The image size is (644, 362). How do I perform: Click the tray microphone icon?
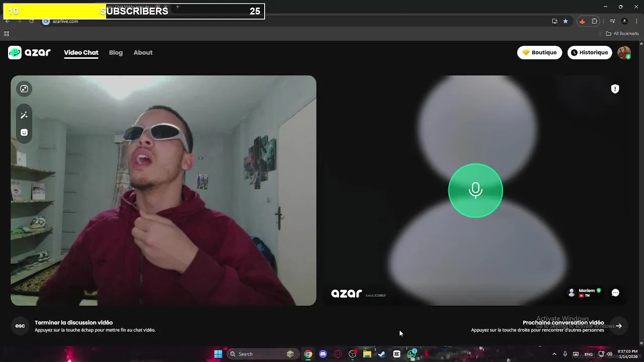(x=565, y=354)
